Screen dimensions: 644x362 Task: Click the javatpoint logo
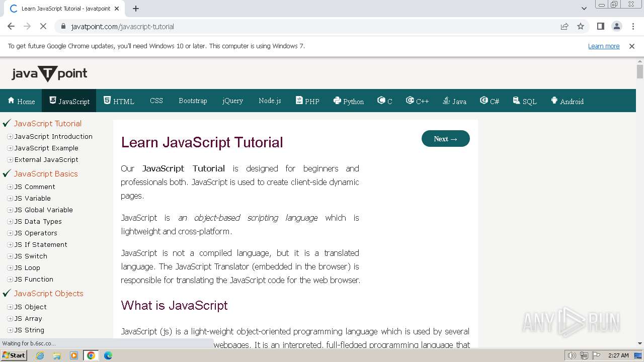(49, 74)
